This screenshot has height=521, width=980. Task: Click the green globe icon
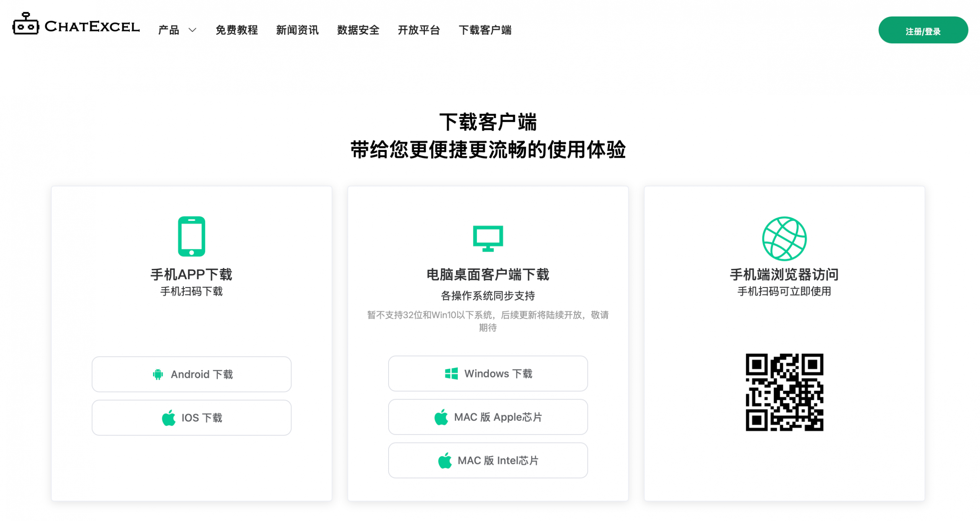tap(784, 238)
